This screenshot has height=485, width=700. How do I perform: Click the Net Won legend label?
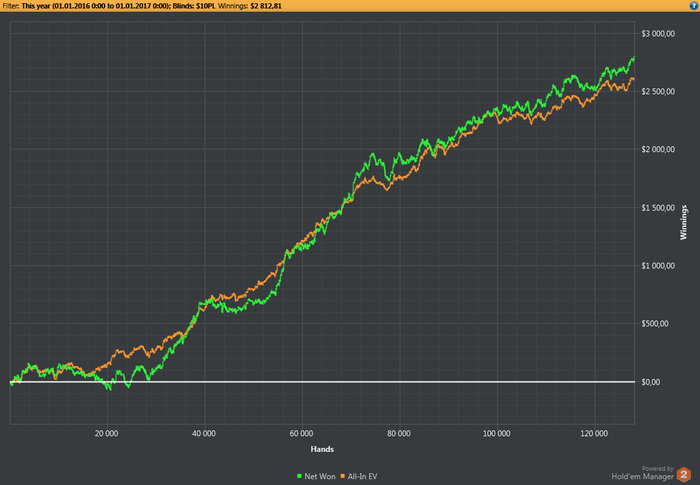[x=320, y=477]
